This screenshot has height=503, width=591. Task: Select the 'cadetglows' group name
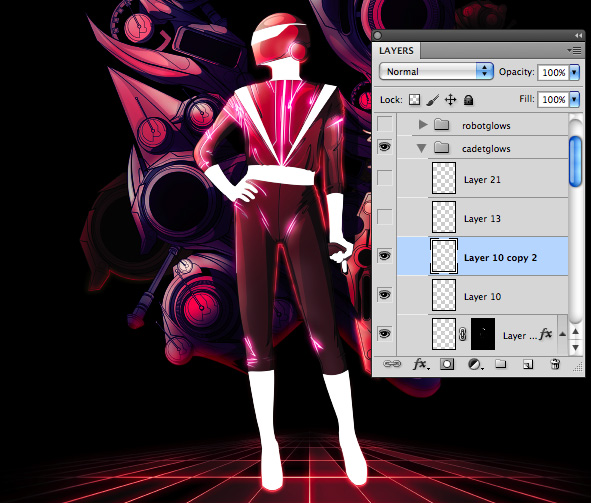pyautogui.click(x=486, y=149)
